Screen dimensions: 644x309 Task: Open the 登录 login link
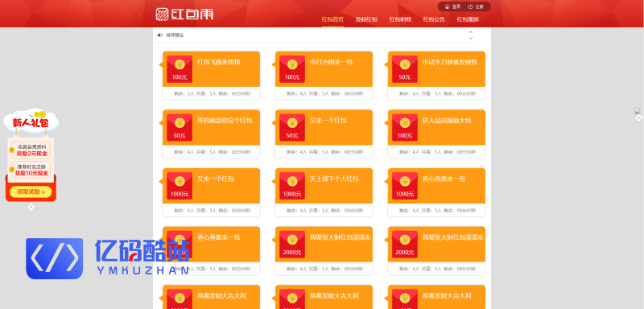tap(456, 7)
